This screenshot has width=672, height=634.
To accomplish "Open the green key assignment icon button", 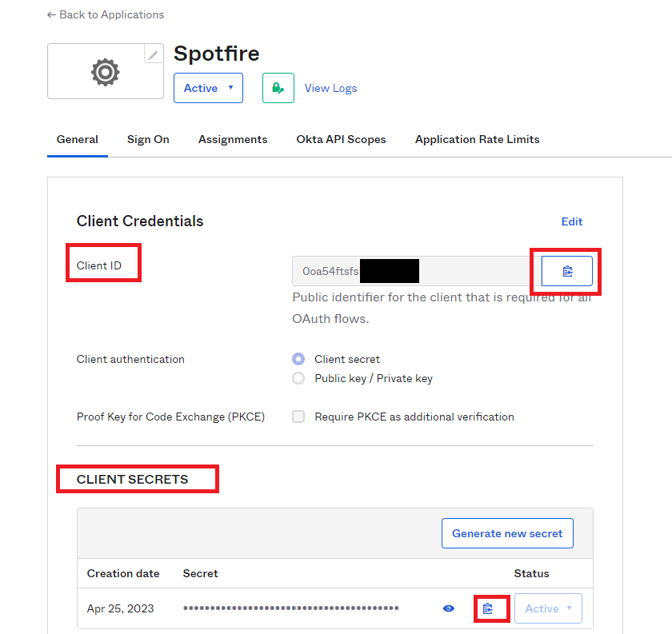I will click(278, 88).
